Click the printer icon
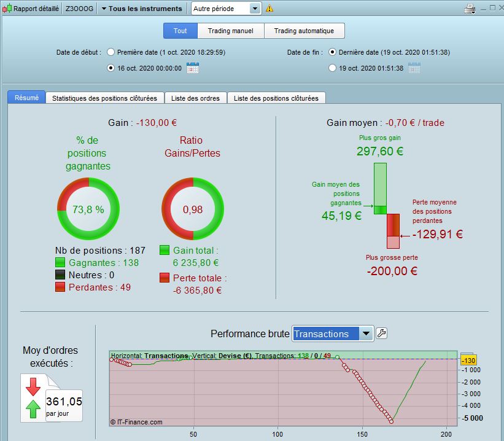The width and height of the screenshot is (504, 441). coord(470,9)
